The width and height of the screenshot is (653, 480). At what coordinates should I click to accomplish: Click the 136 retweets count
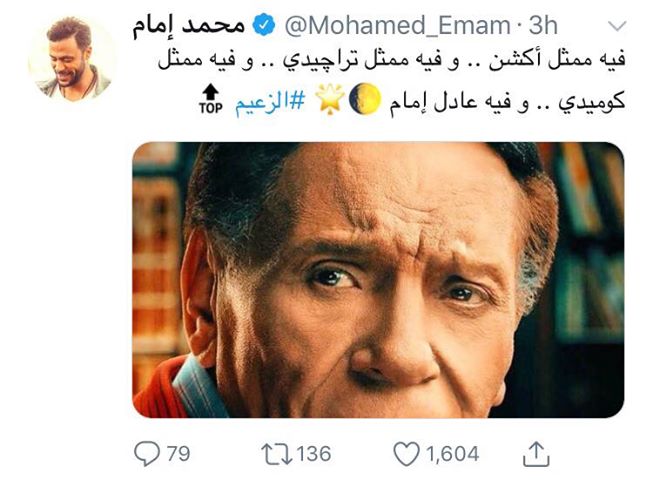[314, 453]
